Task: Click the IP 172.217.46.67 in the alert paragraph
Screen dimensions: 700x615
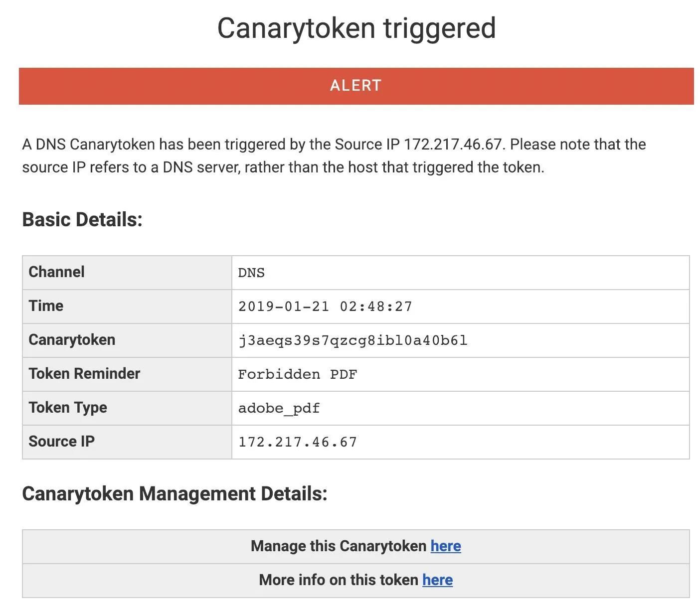Action: click(x=453, y=145)
